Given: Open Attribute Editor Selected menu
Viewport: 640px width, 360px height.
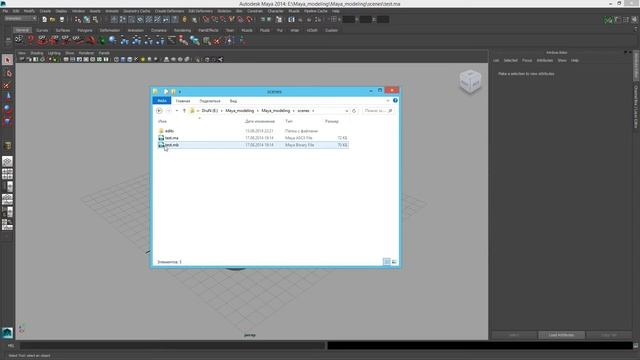Looking at the screenshot, I should [510, 60].
